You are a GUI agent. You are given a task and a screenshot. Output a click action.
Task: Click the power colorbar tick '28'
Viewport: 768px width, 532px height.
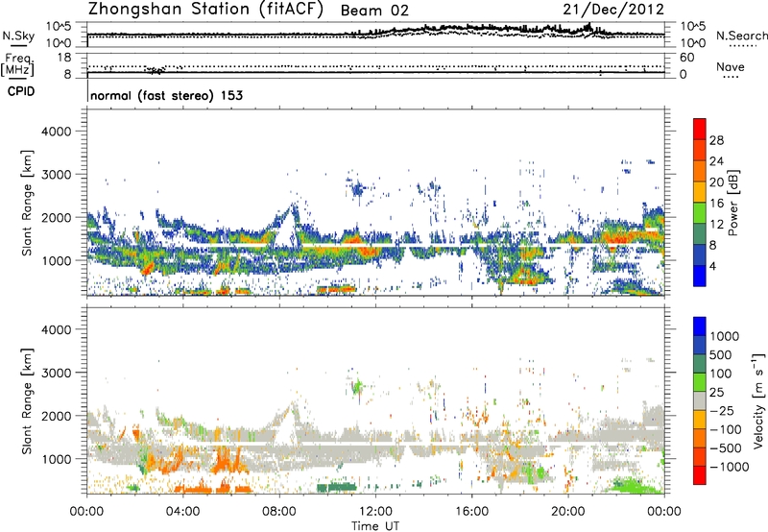pyautogui.click(x=716, y=140)
